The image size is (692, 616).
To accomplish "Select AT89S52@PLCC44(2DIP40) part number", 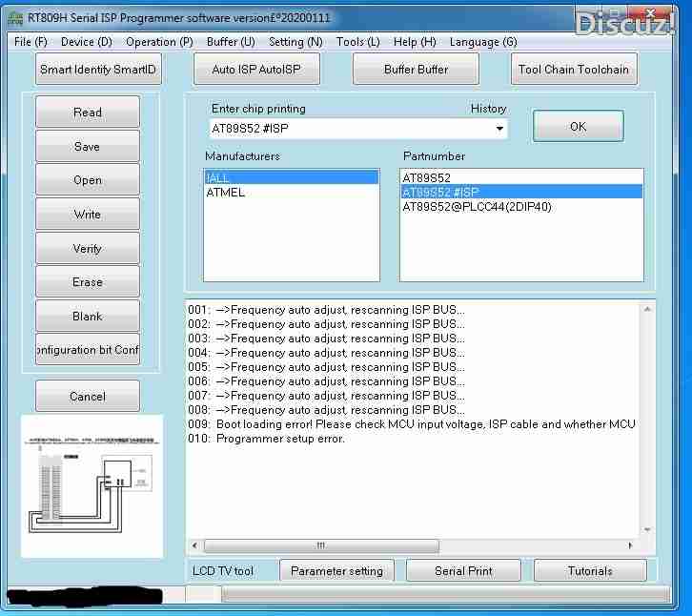I will (x=477, y=207).
